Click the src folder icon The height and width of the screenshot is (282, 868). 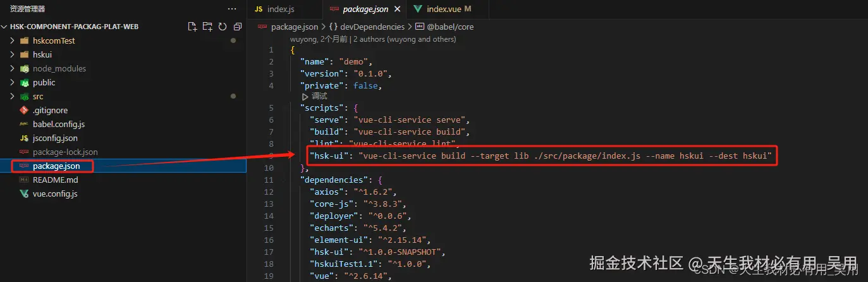pos(25,96)
